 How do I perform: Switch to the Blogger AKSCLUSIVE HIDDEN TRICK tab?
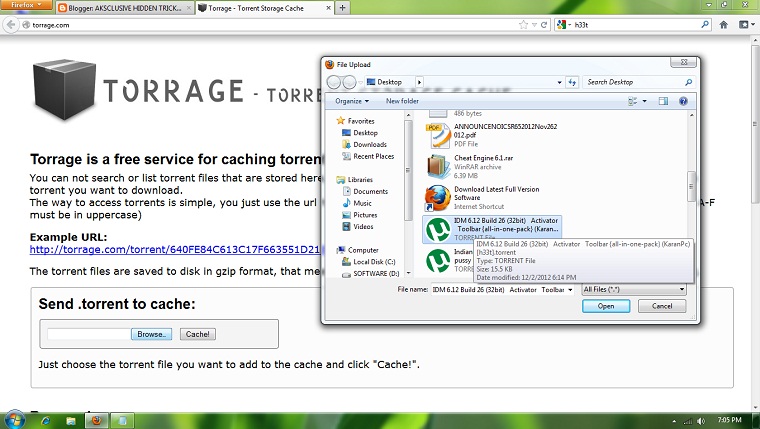[x=124, y=8]
